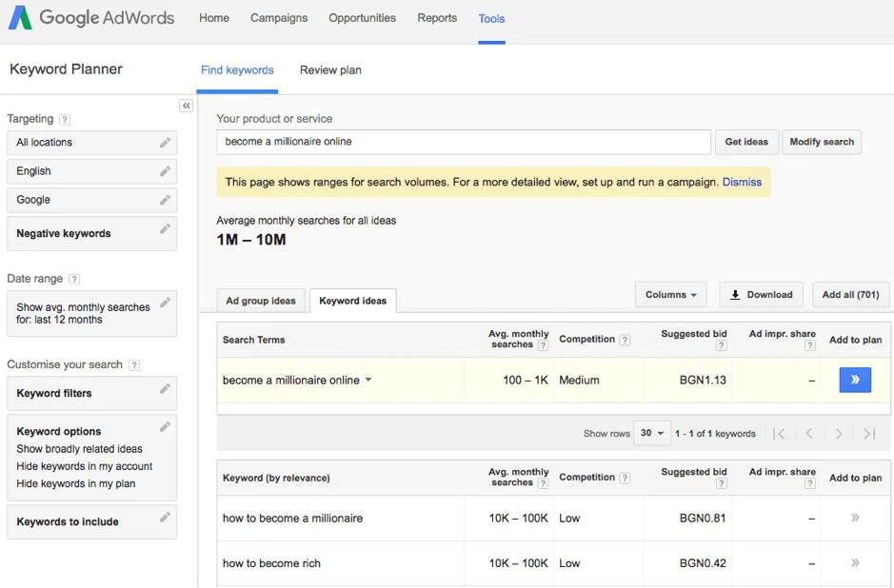Click the Google AdWords logo
The image size is (894, 588).
click(91, 18)
